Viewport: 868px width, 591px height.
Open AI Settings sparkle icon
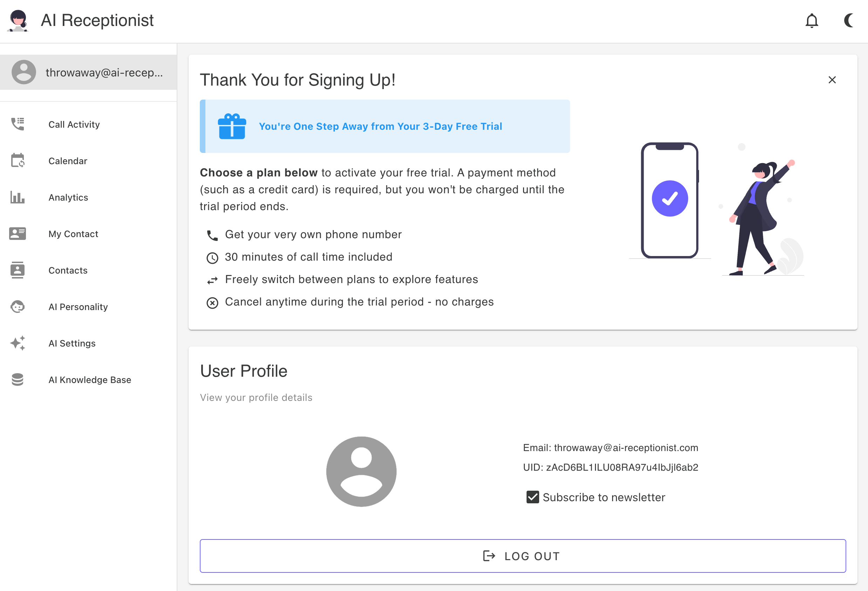(x=18, y=343)
